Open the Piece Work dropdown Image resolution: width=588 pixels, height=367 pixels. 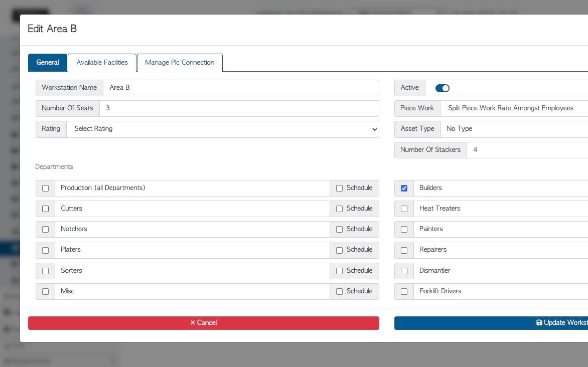click(x=514, y=108)
